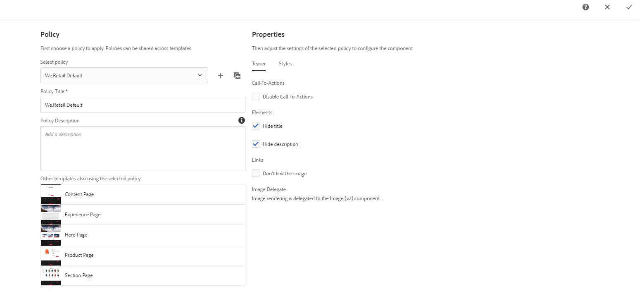Select the Content Page template thumbnail
This screenshot has height=294, width=644.
[51, 194]
